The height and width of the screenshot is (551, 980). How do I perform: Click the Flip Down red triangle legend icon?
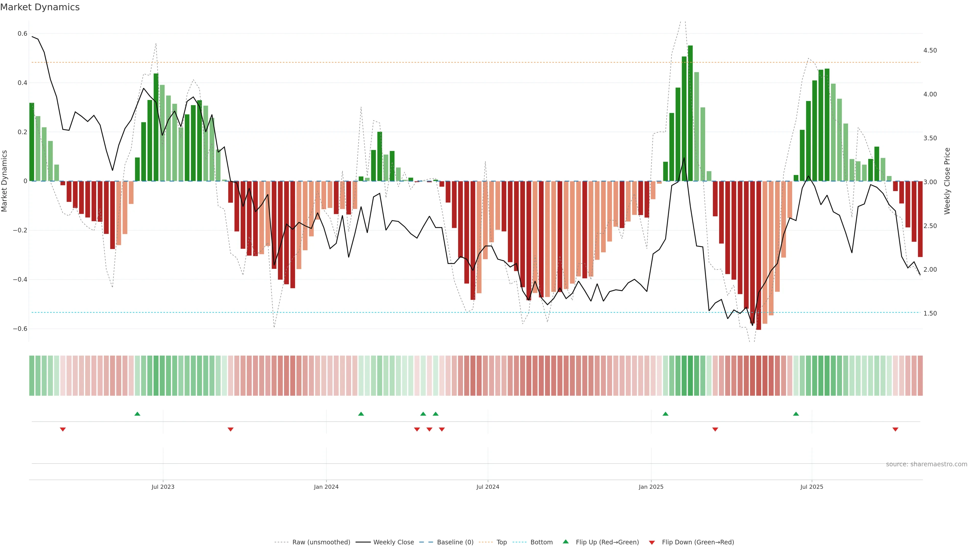(652, 542)
